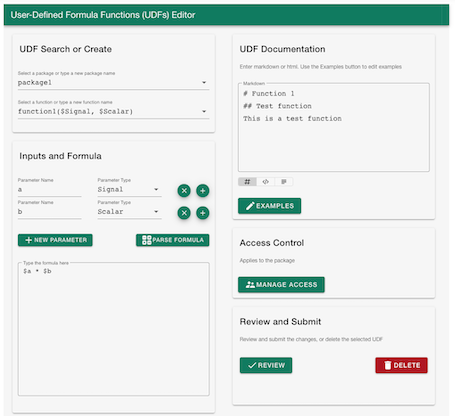This screenshot has height=416, width=455.
Task: Review the UDF changes
Action: point(266,365)
